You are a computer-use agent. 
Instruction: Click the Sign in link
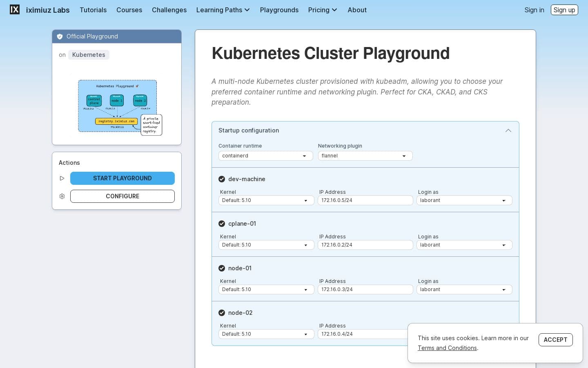(534, 10)
